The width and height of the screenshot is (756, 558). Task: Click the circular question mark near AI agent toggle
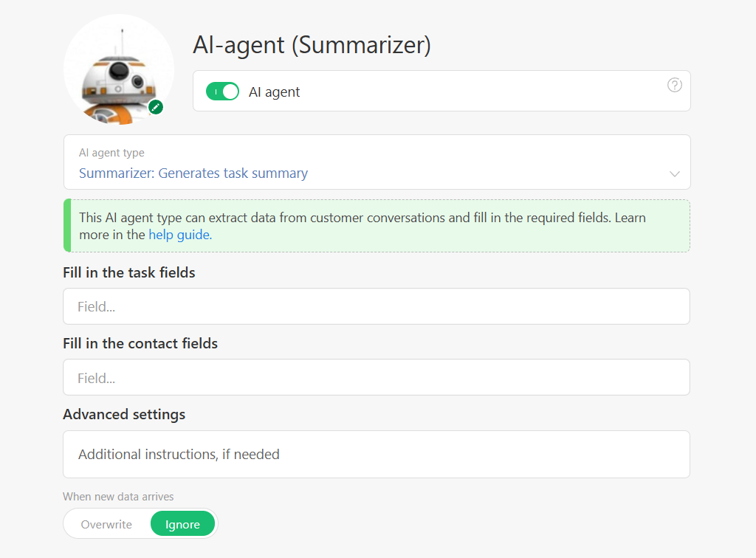tap(675, 85)
